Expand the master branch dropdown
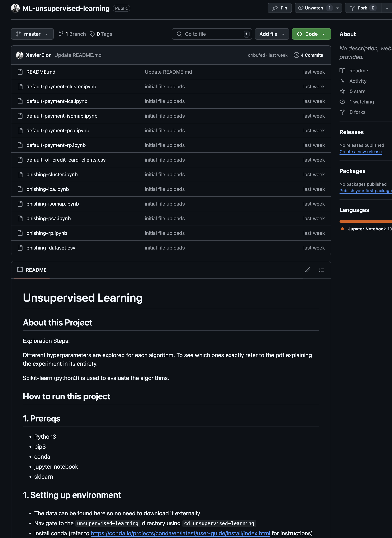The width and height of the screenshot is (392, 538). [x=32, y=34]
